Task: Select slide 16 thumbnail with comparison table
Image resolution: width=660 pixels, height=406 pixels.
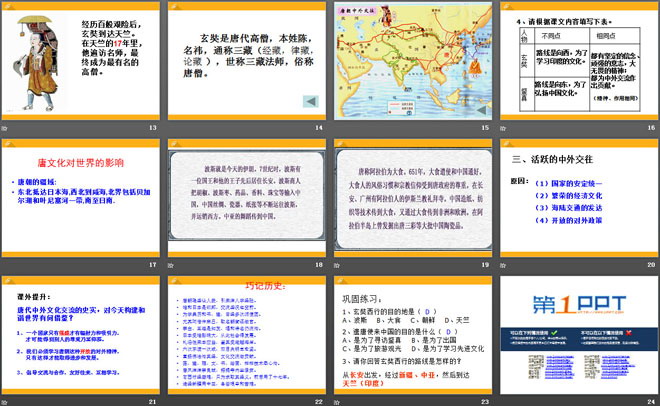Action: (x=579, y=61)
